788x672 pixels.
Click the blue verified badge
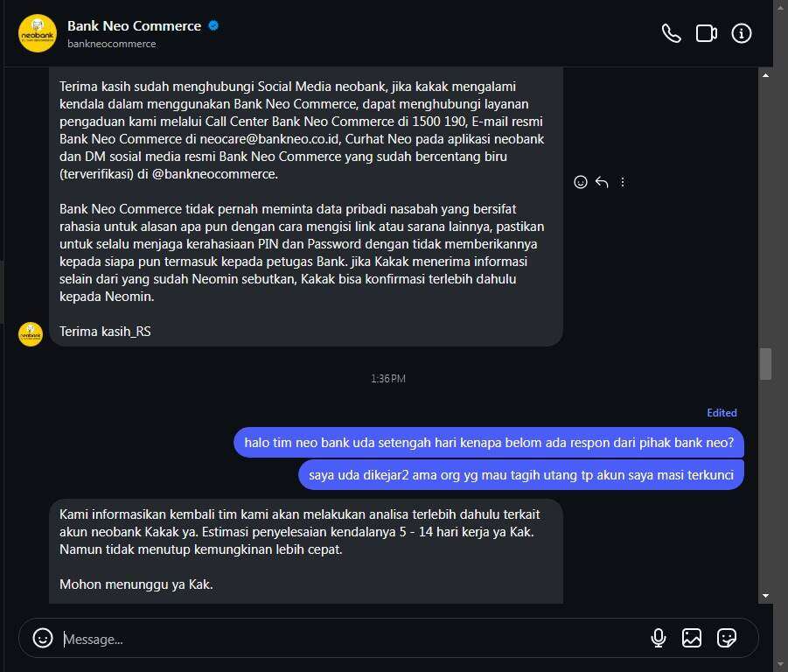point(213,25)
